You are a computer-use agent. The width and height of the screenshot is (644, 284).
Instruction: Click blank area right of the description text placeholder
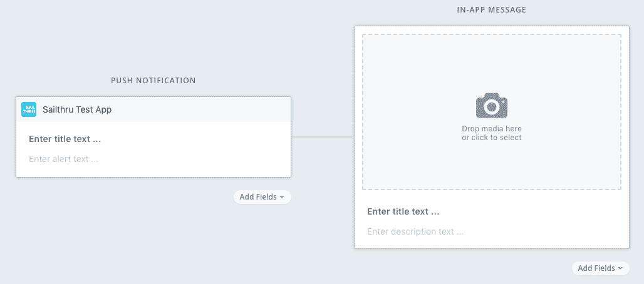551,231
